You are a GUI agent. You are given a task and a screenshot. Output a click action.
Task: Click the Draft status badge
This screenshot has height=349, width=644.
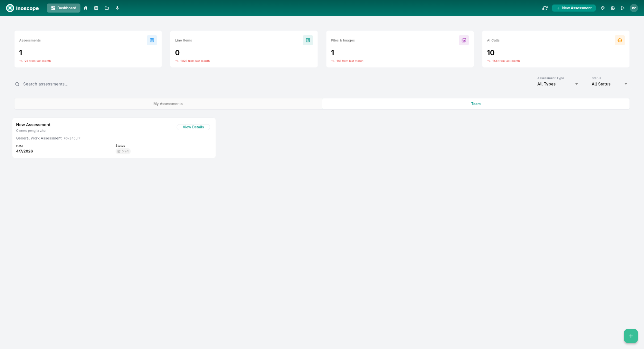point(123,151)
